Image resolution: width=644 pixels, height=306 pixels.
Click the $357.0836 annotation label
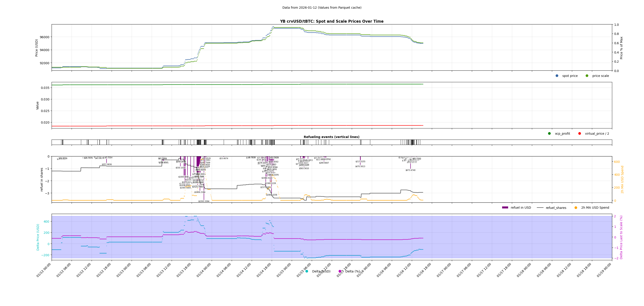107,164
